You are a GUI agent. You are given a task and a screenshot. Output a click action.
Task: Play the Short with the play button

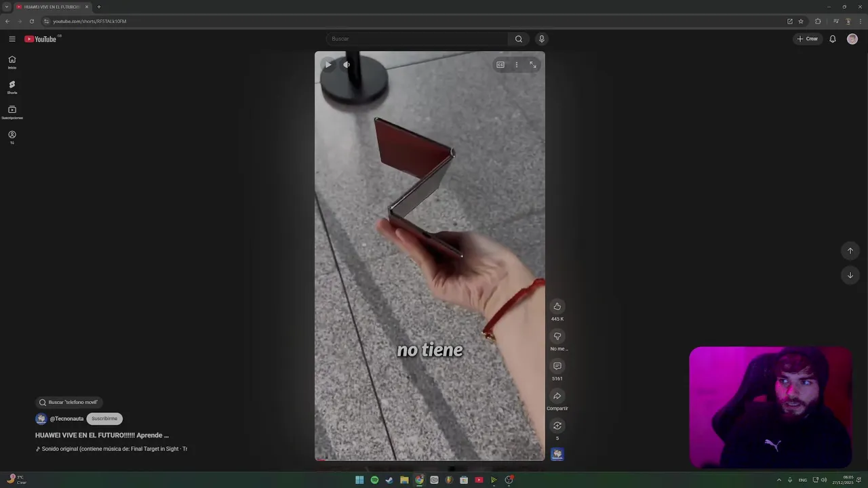[x=328, y=65]
